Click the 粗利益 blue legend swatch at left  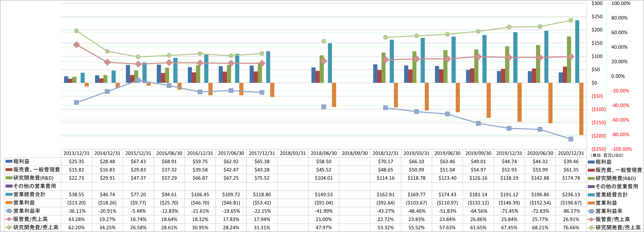(9, 161)
